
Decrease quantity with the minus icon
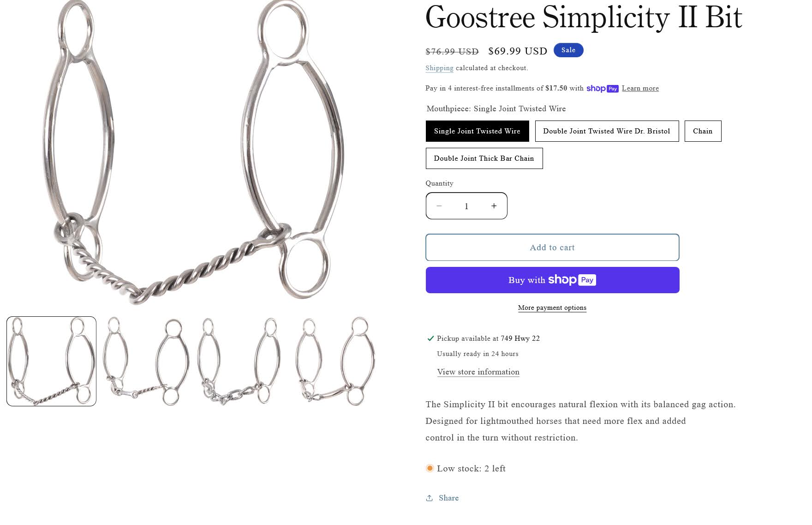pyautogui.click(x=439, y=206)
